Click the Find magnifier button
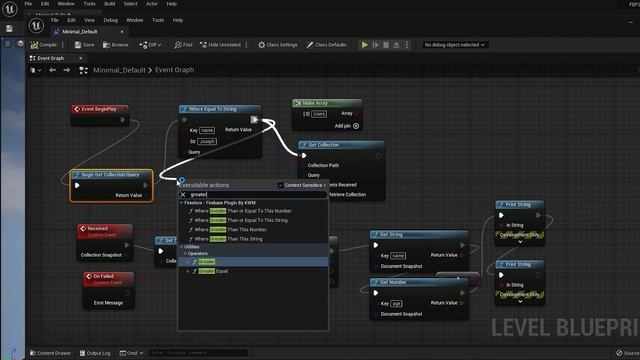640x360 pixels. tap(183, 45)
